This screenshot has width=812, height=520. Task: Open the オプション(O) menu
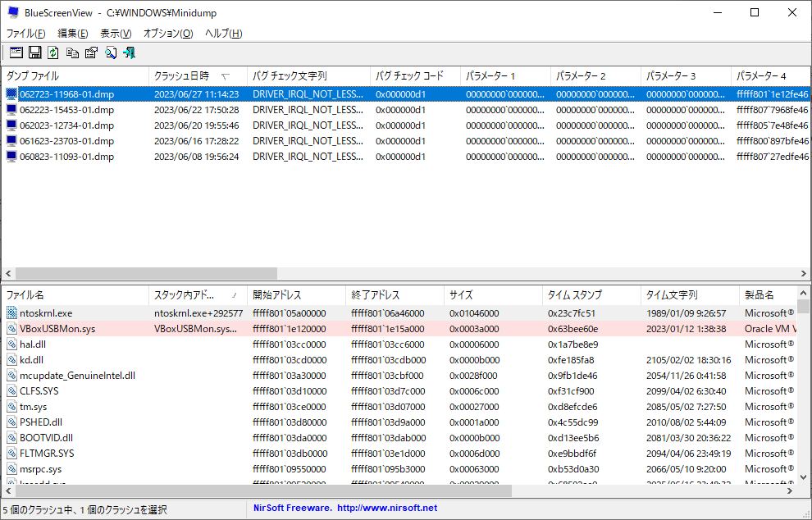(x=168, y=34)
